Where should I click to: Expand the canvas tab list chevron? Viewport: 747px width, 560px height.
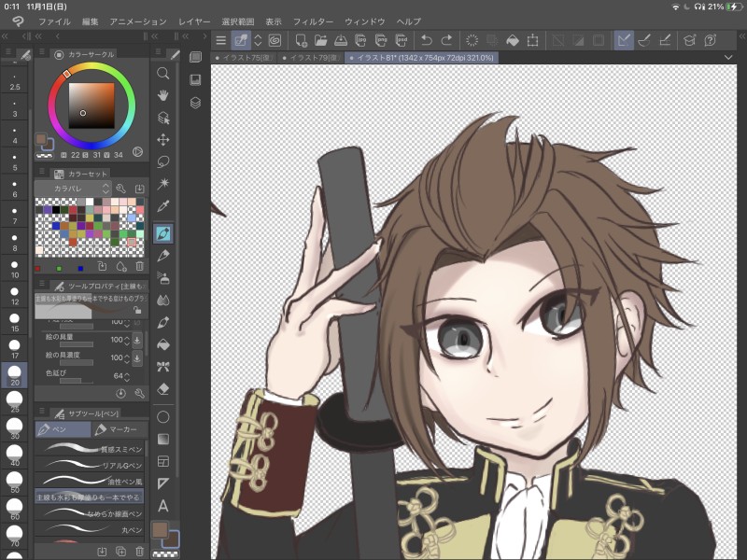(728, 58)
